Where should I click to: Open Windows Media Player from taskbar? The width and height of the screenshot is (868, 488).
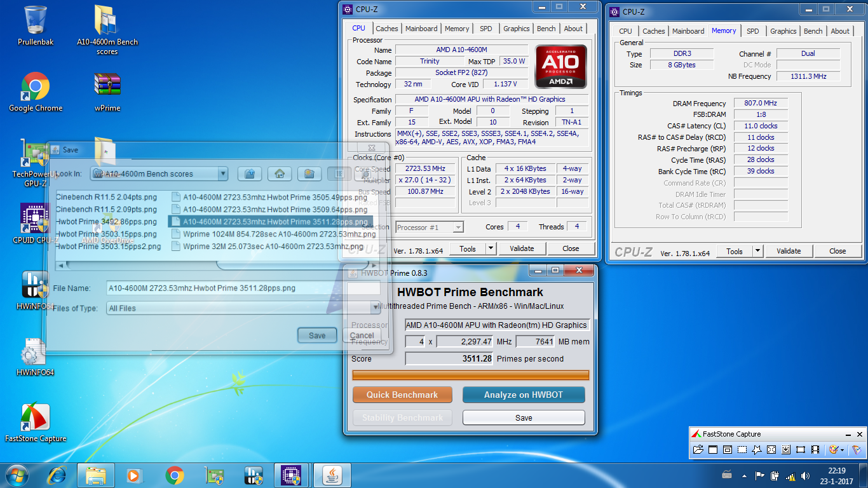(134, 475)
